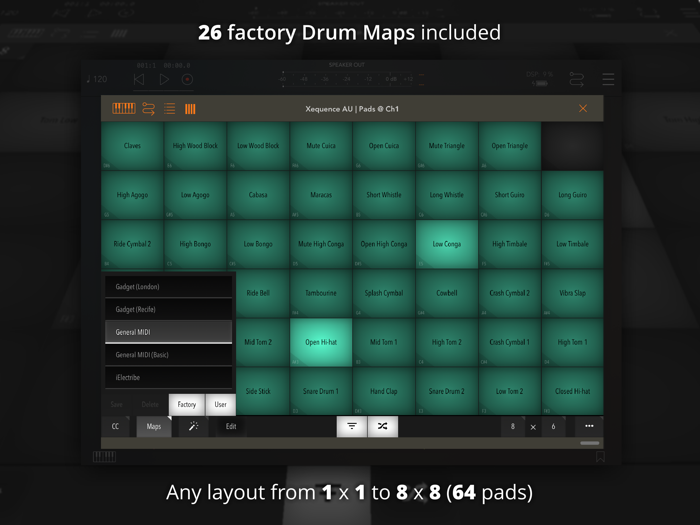Toggle the sort filter button
Screen dimensions: 700x525
(x=352, y=426)
